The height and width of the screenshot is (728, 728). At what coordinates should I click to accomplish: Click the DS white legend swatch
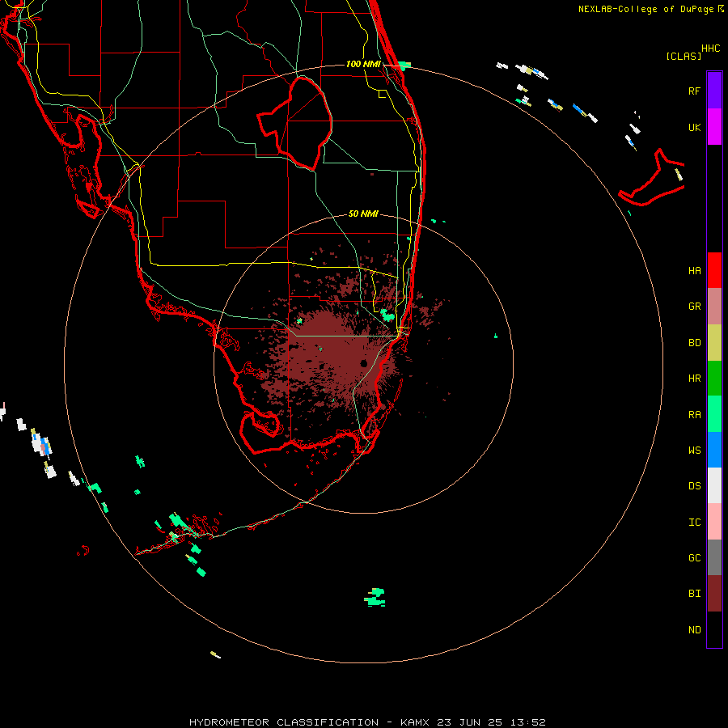click(x=714, y=485)
